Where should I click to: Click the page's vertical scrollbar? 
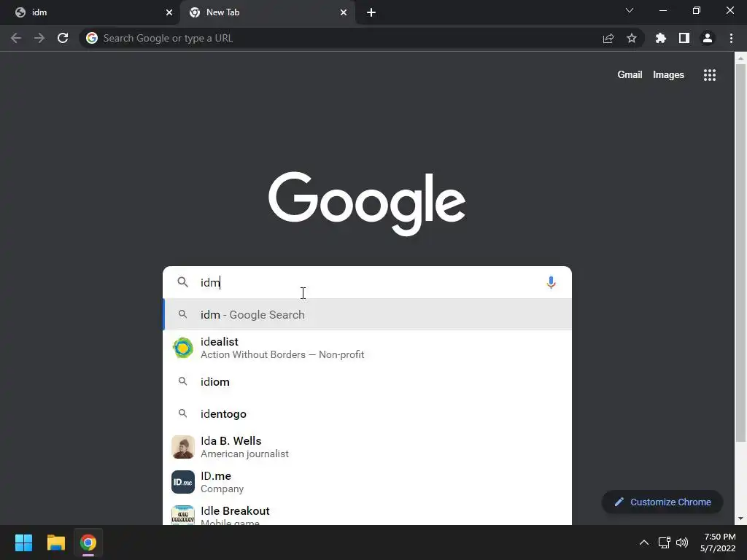[x=740, y=252]
